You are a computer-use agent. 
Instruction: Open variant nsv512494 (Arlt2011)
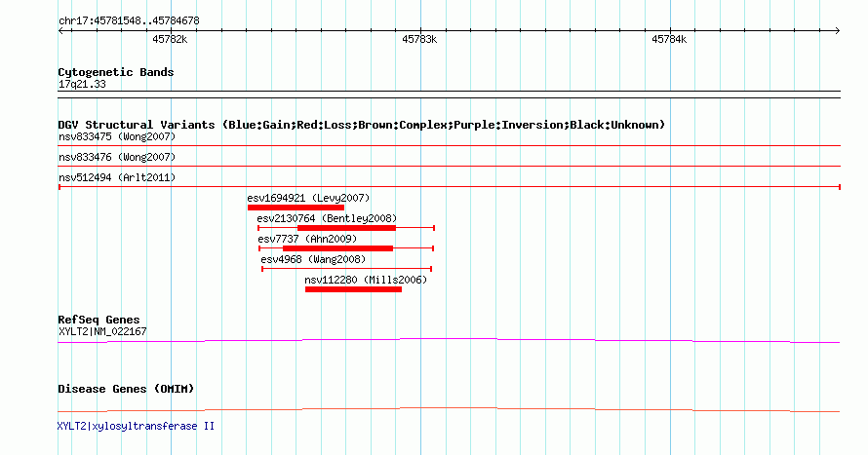117,177
